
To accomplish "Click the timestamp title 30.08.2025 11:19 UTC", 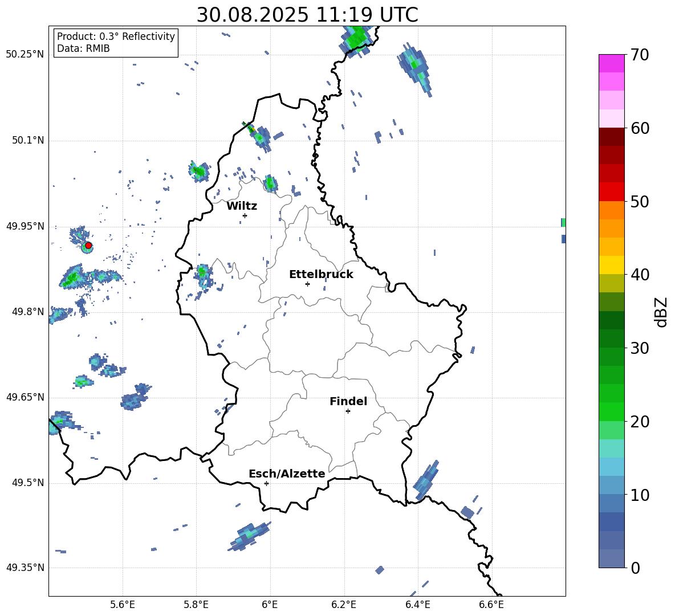I will 307,15.
